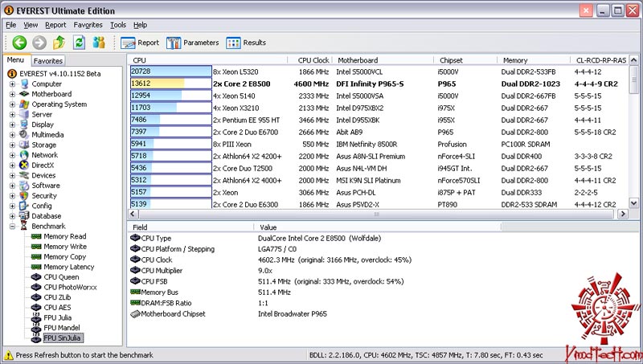Image resolution: width=643 pixels, height=364 pixels.
Task: Click the users icon in toolbar
Action: (99, 43)
